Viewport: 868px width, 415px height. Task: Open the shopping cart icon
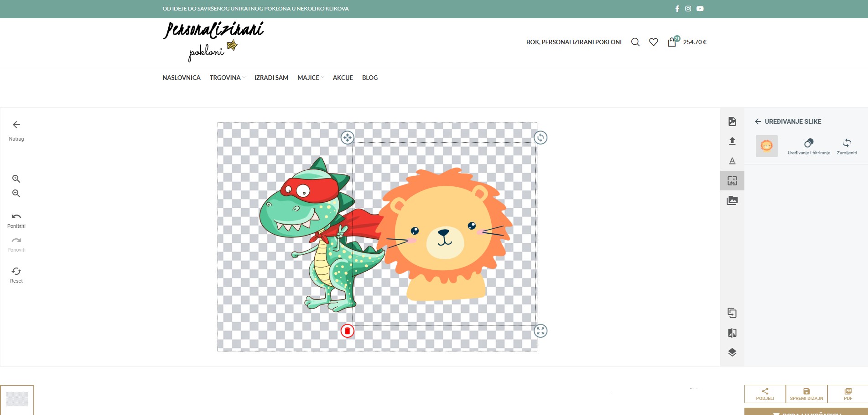[672, 42]
